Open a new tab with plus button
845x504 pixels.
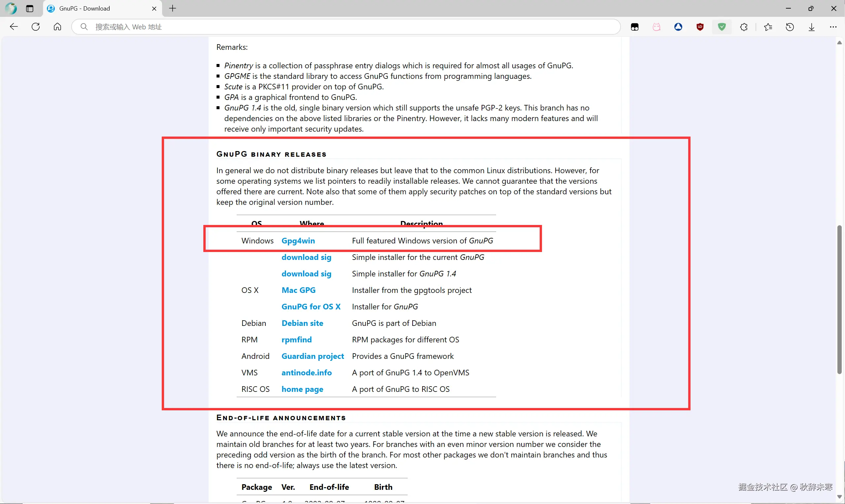(x=173, y=9)
